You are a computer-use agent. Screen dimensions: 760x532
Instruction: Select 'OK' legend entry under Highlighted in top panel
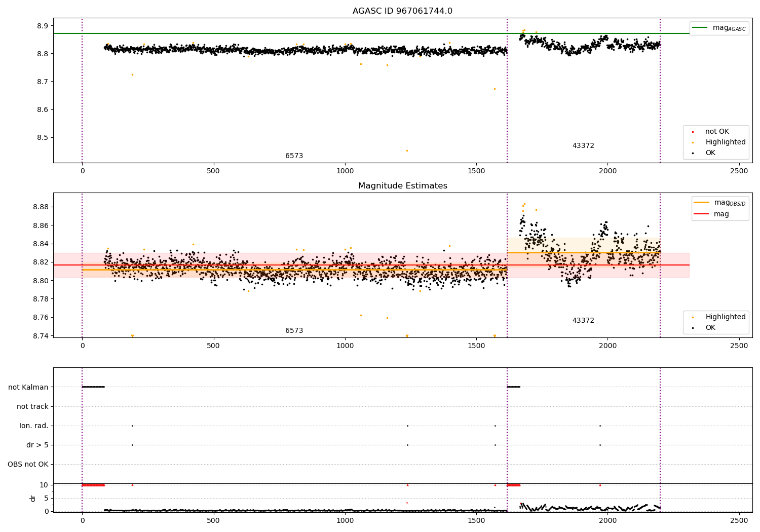710,153
